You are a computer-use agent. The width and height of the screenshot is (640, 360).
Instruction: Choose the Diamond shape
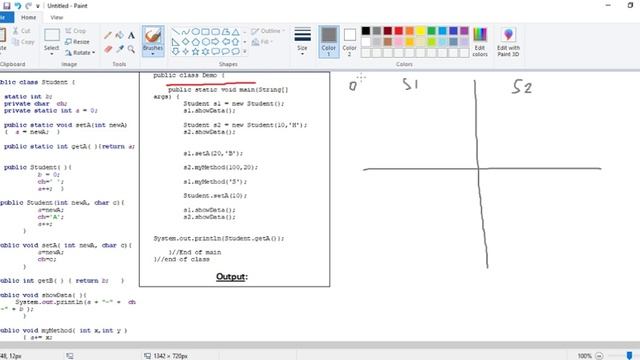pyautogui.click(x=186, y=42)
